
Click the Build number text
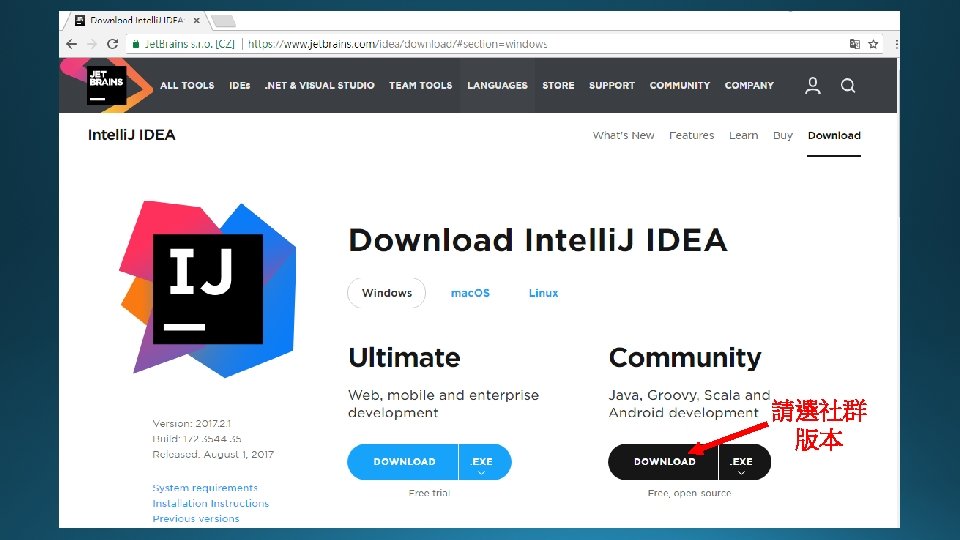coord(197,439)
